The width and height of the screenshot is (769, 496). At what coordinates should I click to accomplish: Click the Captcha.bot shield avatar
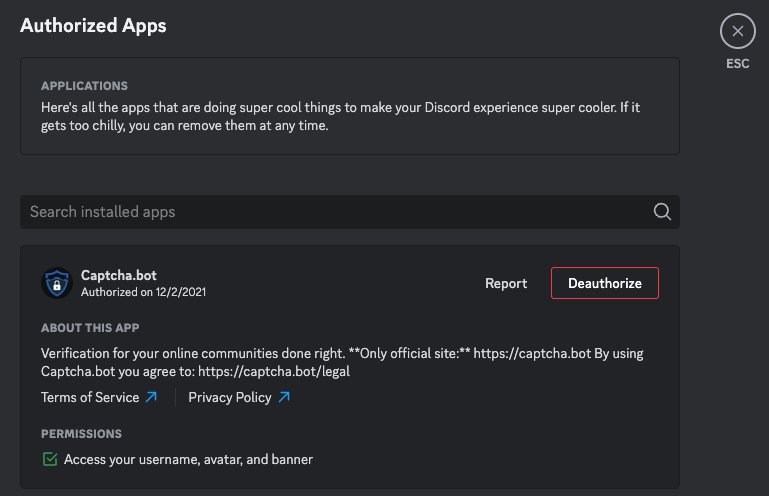coord(57,283)
